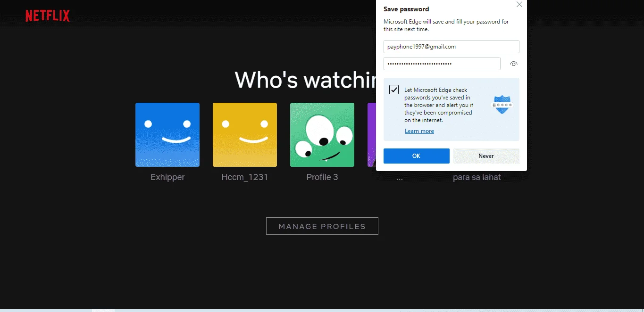Click the Exhipper profile name
The width and height of the screenshot is (644, 312).
(x=167, y=177)
